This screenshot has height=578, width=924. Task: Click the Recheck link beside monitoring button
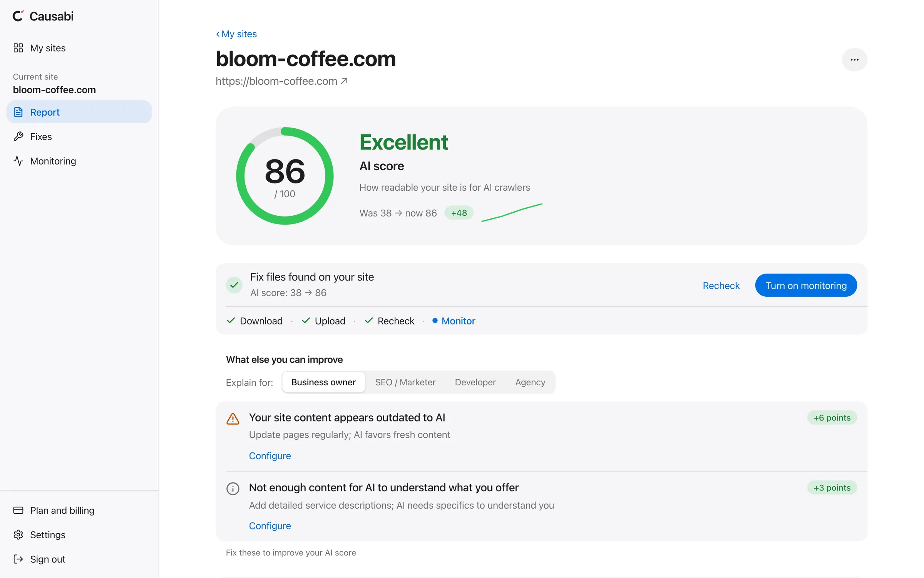click(721, 286)
